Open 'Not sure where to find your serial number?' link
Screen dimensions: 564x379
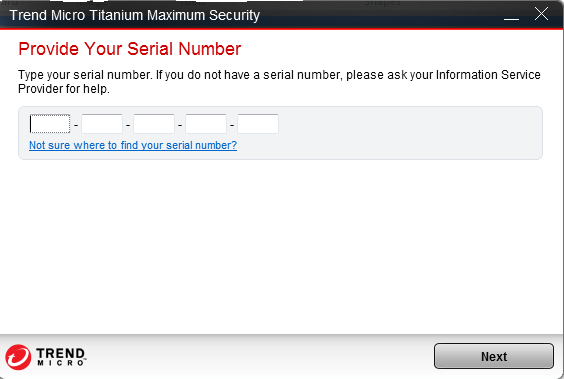click(x=133, y=145)
